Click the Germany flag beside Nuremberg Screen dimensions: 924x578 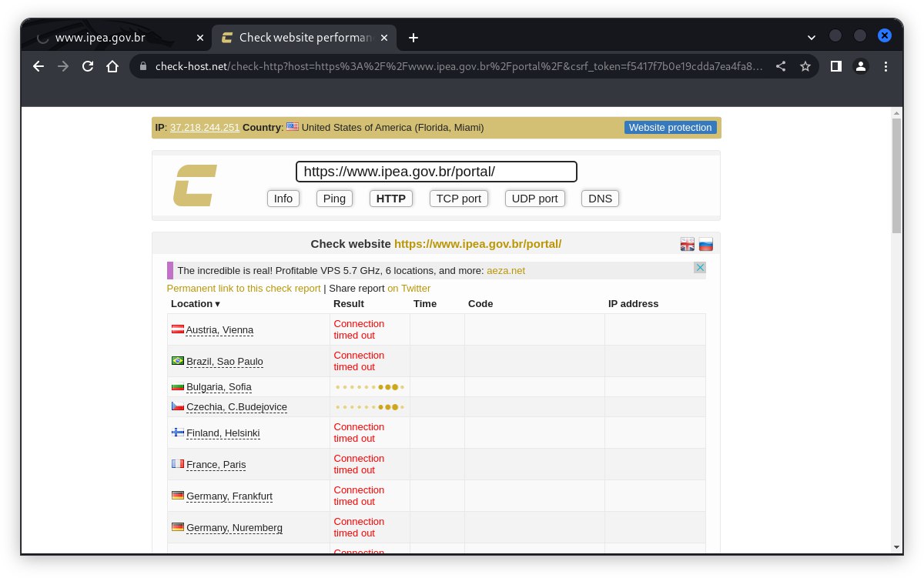point(178,527)
